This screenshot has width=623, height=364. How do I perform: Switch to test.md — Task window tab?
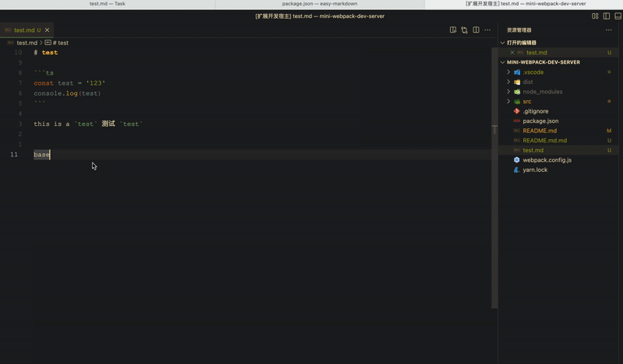pyautogui.click(x=107, y=4)
